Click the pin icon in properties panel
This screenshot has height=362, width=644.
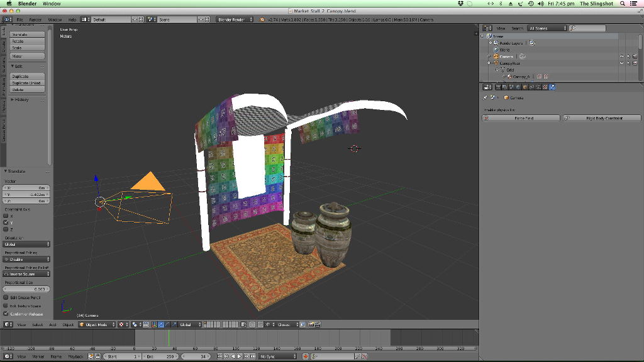(x=486, y=97)
